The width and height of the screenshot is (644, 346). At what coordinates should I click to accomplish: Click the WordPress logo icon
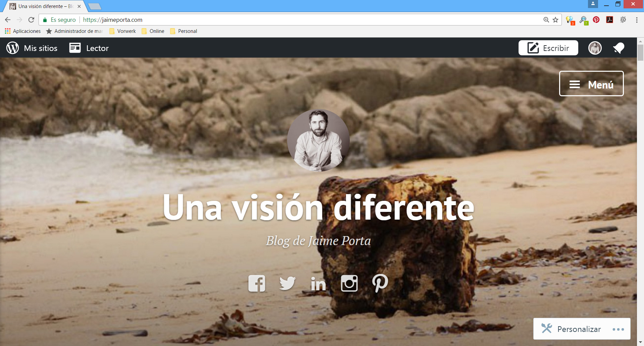(12, 48)
